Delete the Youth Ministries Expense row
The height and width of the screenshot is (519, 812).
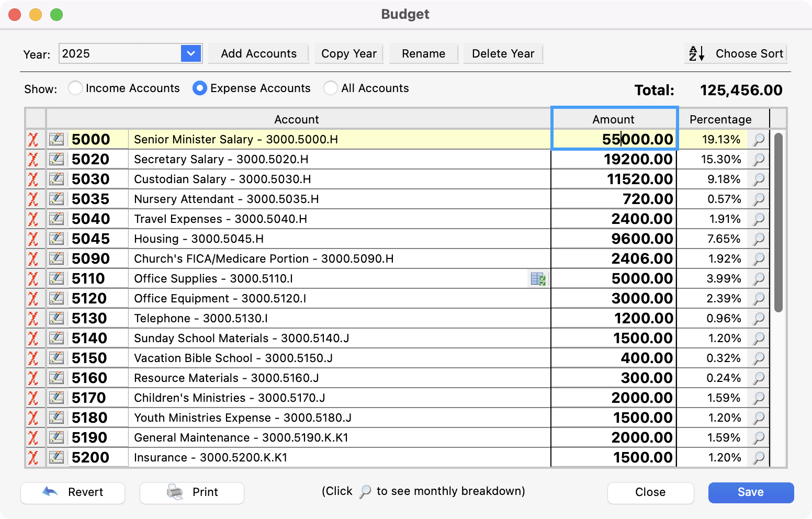33,418
